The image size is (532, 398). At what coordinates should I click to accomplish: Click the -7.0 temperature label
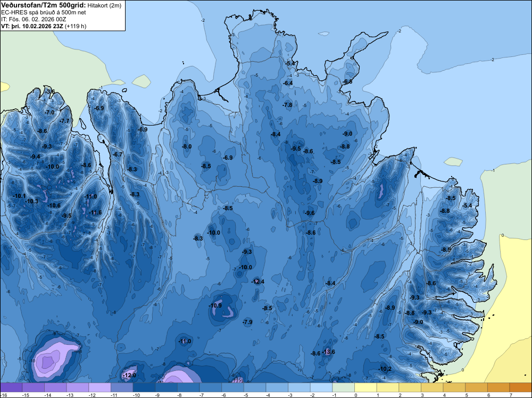[49, 112]
